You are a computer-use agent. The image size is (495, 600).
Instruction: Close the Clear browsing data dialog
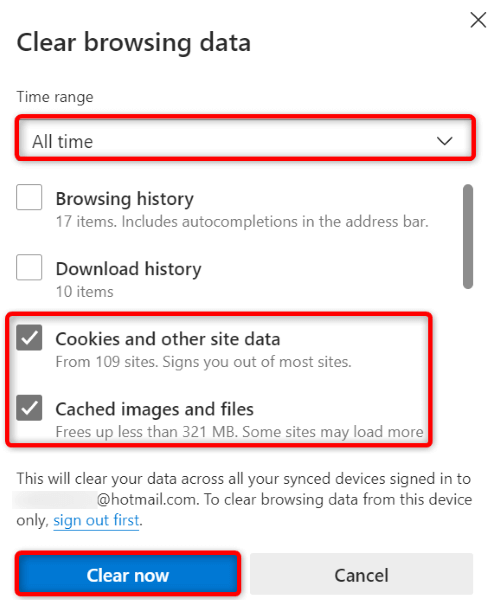(x=478, y=20)
